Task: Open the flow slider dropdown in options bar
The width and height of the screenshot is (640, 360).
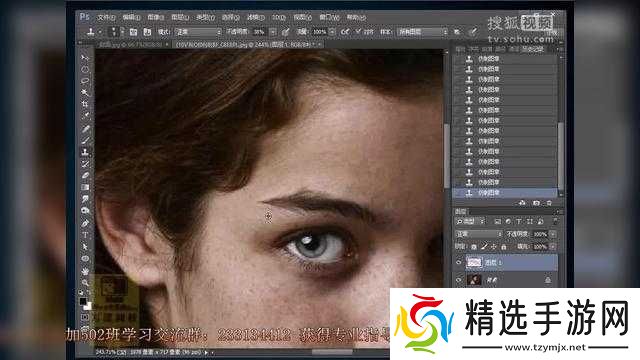Action: tap(332, 32)
